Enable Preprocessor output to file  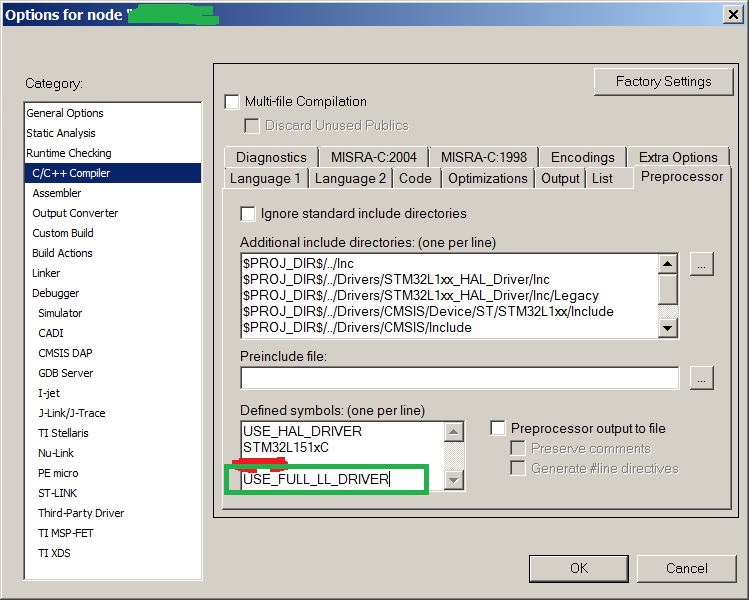pos(498,428)
